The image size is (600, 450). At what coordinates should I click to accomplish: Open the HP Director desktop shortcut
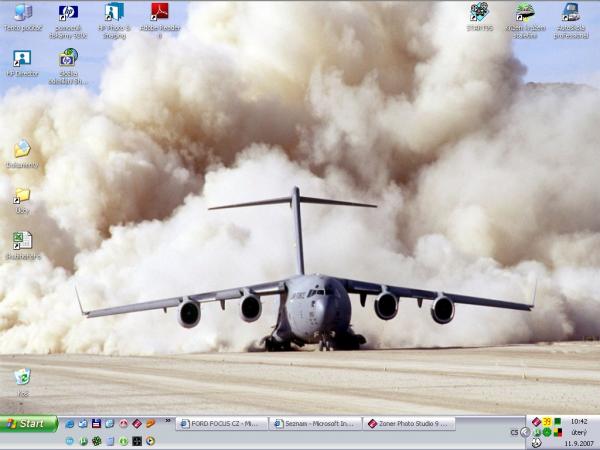tap(22, 59)
